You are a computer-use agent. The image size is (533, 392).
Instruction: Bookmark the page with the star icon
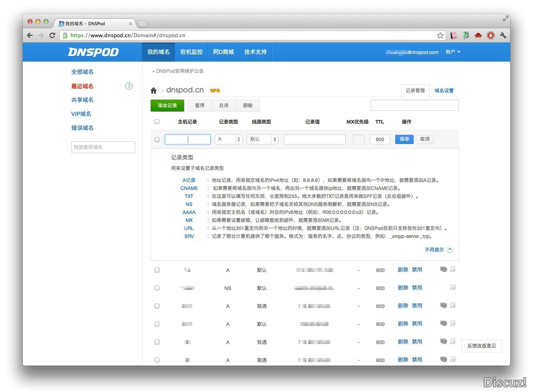pyautogui.click(x=440, y=35)
